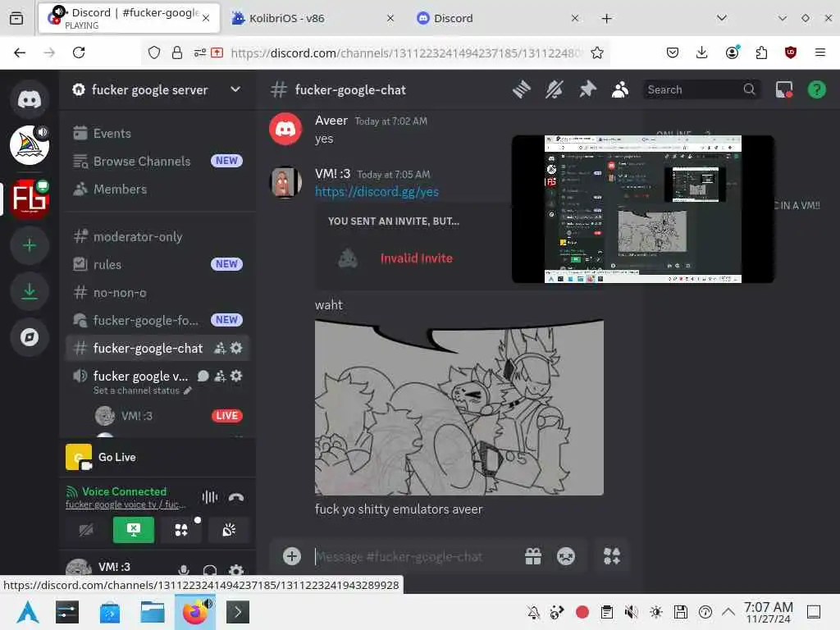This screenshot has height=630, width=840.
Task: Click Aveer's avatar in chat
Action: pyautogui.click(x=285, y=129)
